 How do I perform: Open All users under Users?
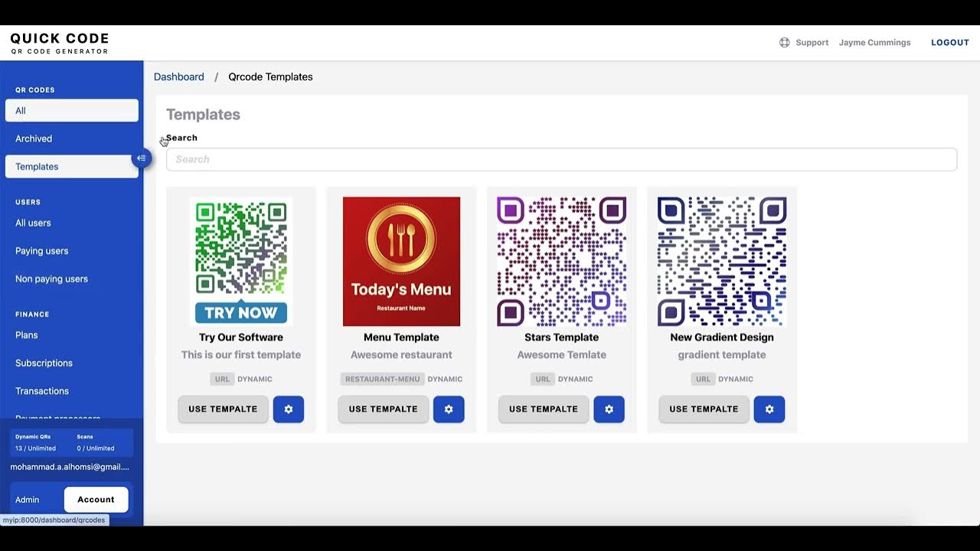point(32,223)
